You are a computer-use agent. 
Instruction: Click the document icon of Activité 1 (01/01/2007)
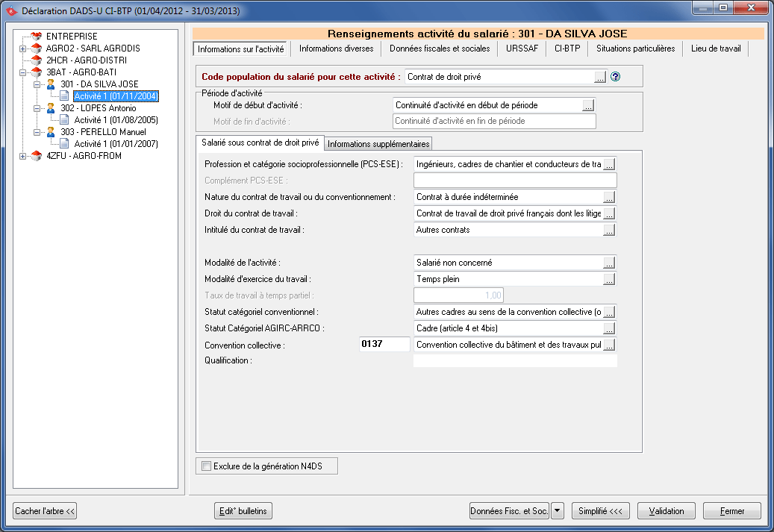click(x=64, y=144)
